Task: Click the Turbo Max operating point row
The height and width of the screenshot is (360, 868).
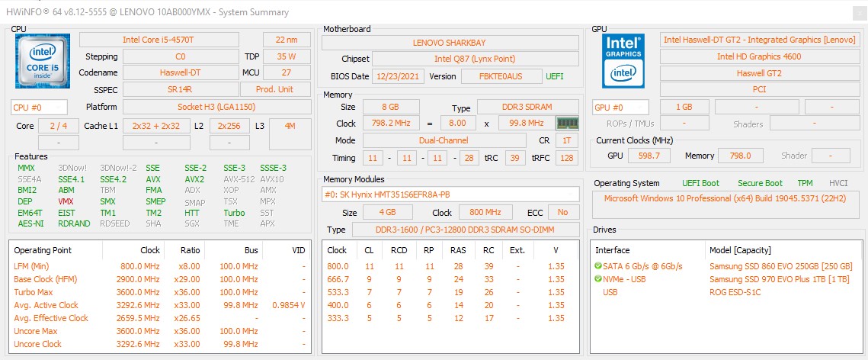Action: point(159,292)
